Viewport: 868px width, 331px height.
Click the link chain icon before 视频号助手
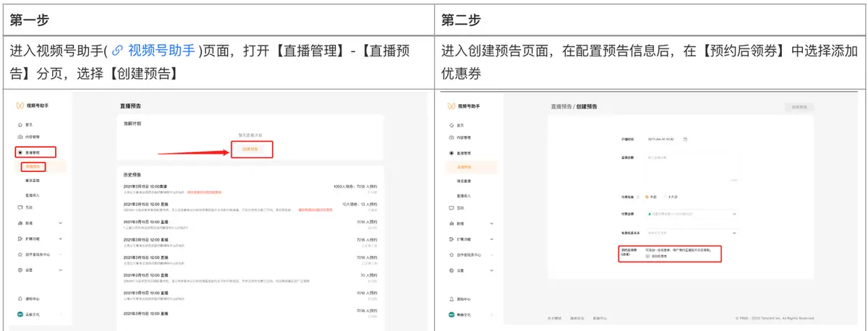(x=117, y=51)
